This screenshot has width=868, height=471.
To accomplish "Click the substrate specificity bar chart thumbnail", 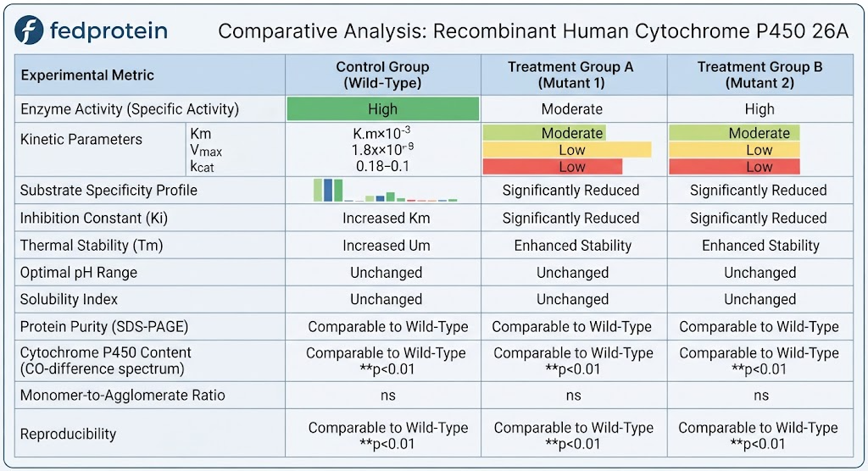I will point(386,190).
